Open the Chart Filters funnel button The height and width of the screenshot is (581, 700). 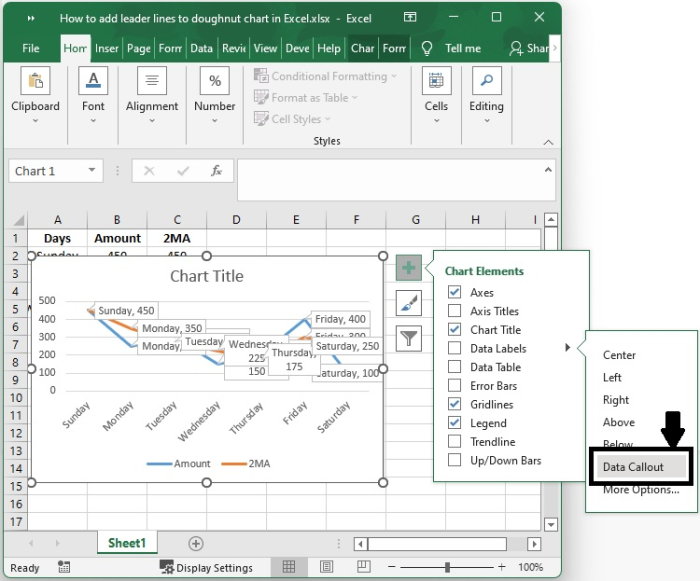(x=408, y=338)
